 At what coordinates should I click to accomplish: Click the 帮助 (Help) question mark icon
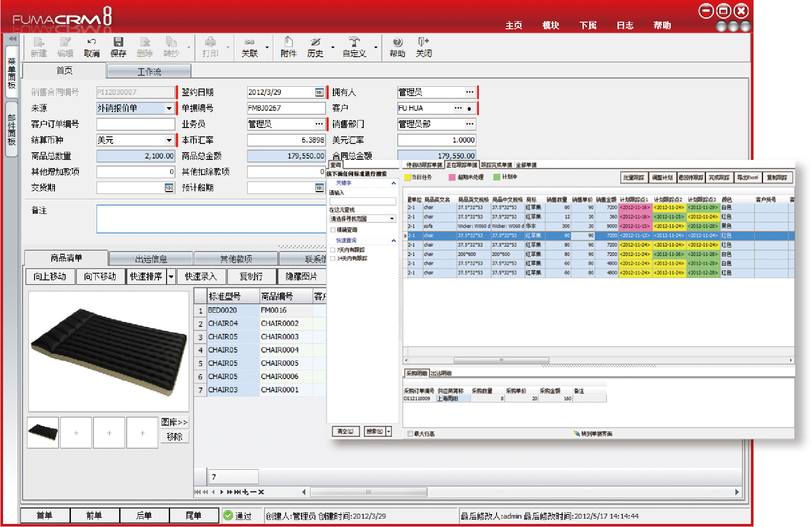[x=397, y=43]
